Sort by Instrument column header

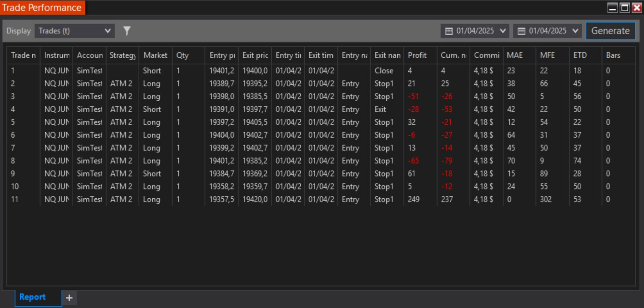56,55
